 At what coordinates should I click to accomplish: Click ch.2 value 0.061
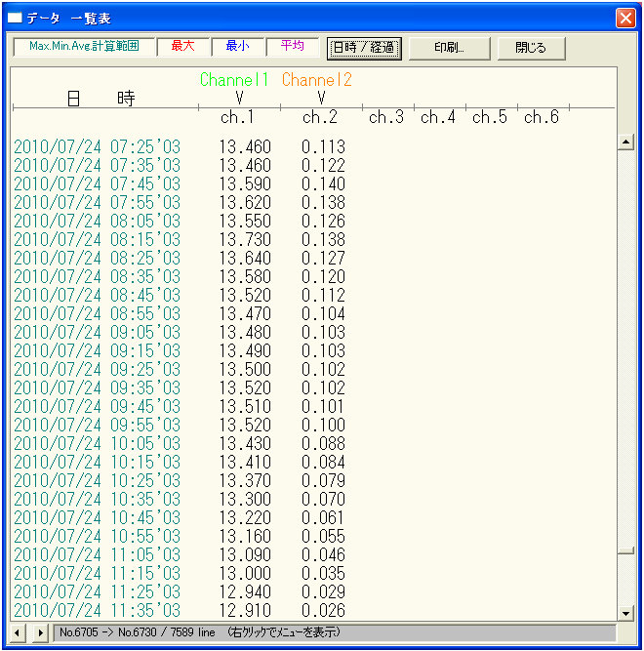coord(323,517)
